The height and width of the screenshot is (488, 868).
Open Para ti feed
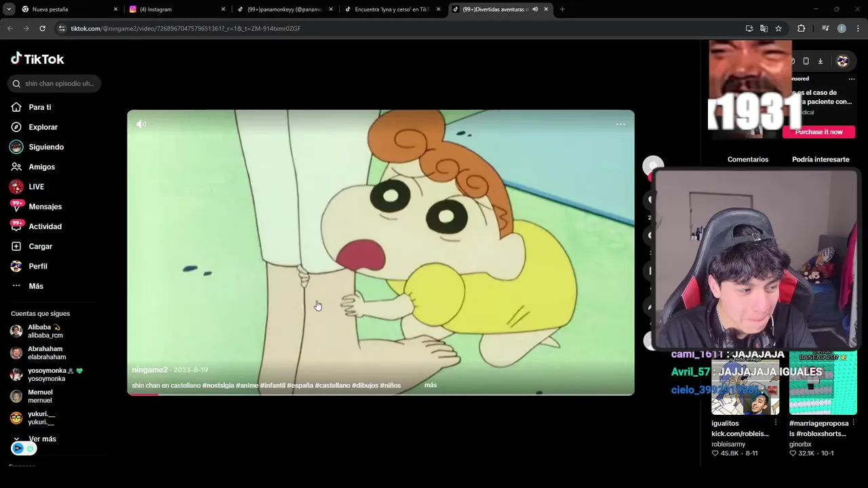click(x=31, y=107)
